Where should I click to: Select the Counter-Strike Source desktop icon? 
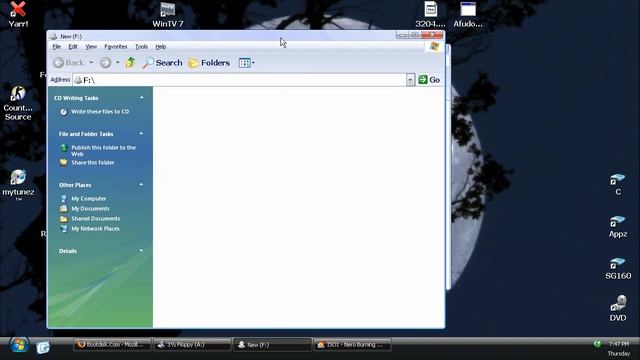[x=18, y=103]
